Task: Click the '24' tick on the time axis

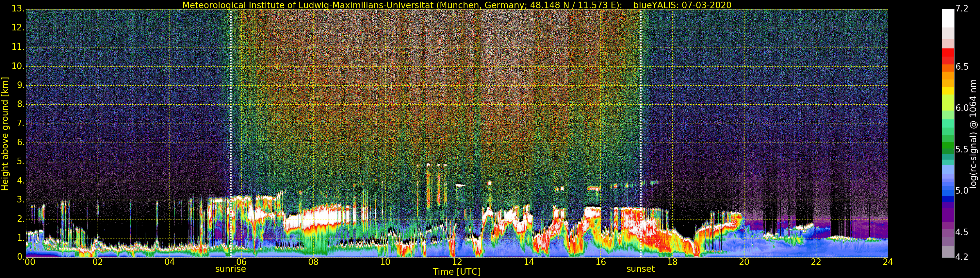Action: (888, 262)
